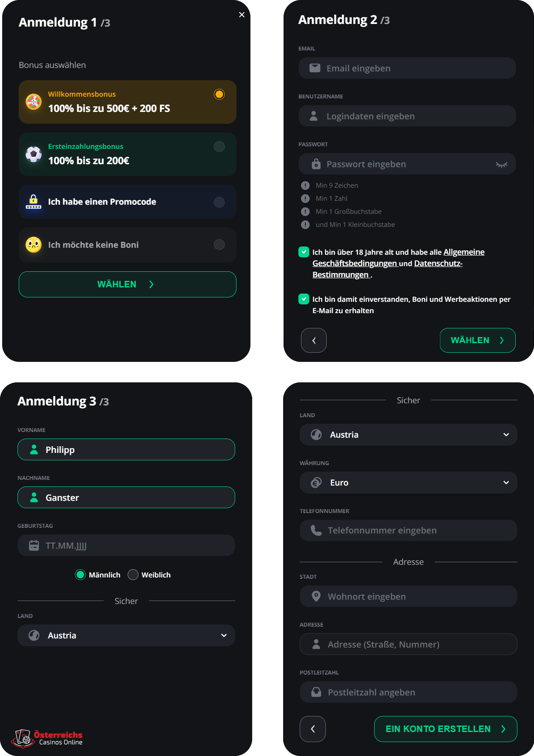
Task: Click Österreichs Casinos Online logo
Action: 47,739
